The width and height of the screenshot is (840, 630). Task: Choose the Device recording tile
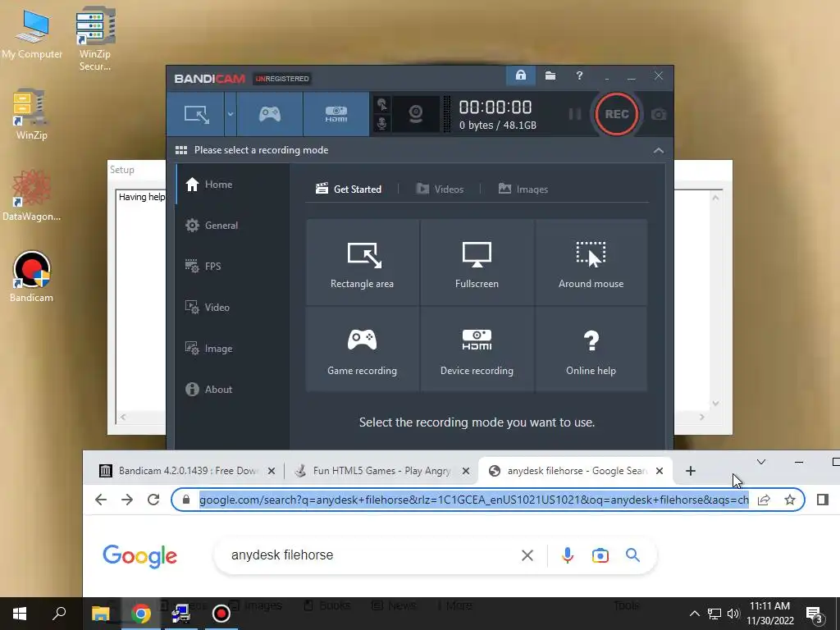[x=477, y=349]
